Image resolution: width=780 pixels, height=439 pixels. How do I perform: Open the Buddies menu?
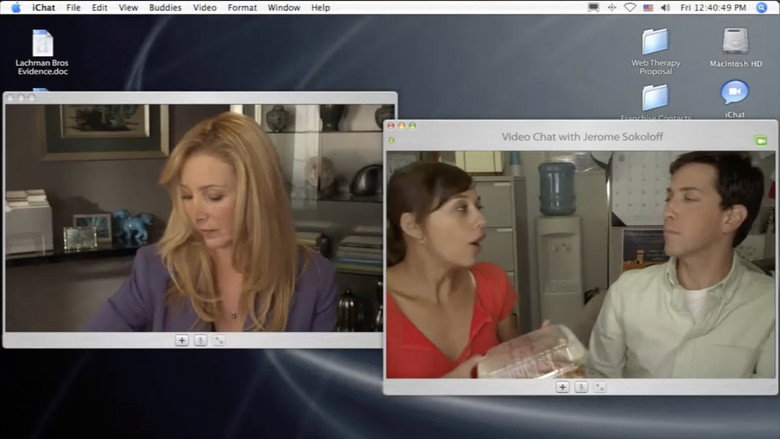[165, 7]
